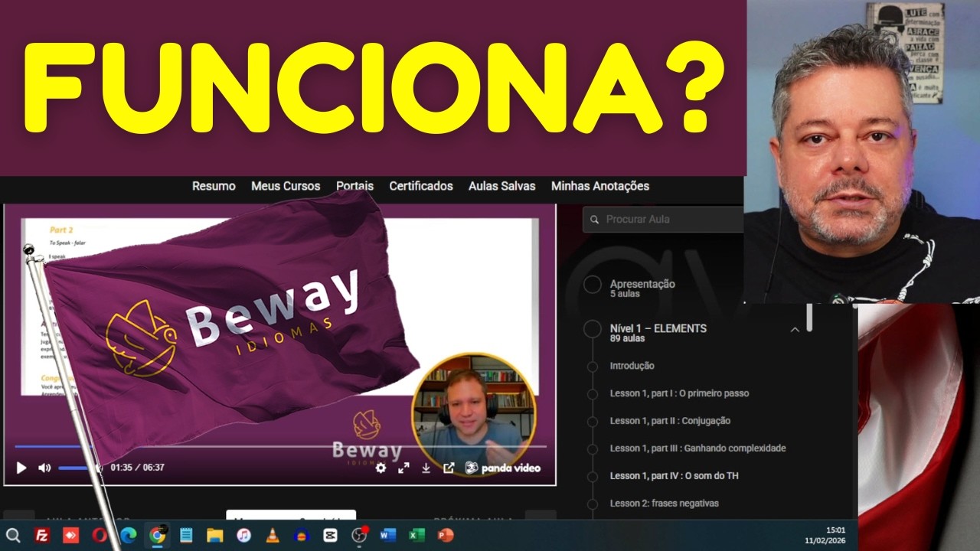
Task: Click the Nível 1 – ELEMENTS title text
Action: tap(658, 328)
